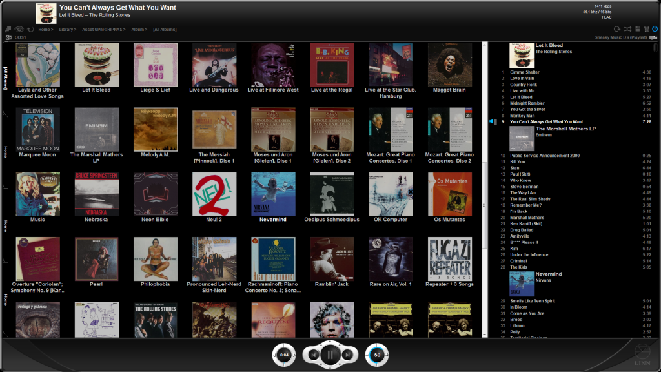This screenshot has width=661, height=372.
Task: Toggle shuffle playback icon
Action: click(x=628, y=29)
